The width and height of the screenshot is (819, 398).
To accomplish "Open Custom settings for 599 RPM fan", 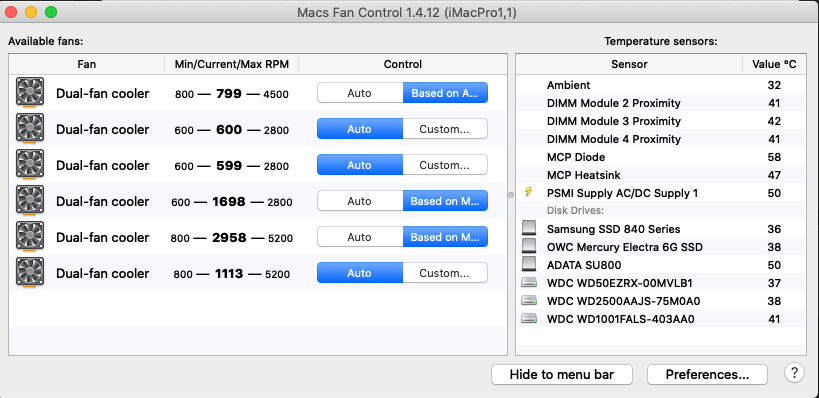I will [x=445, y=165].
